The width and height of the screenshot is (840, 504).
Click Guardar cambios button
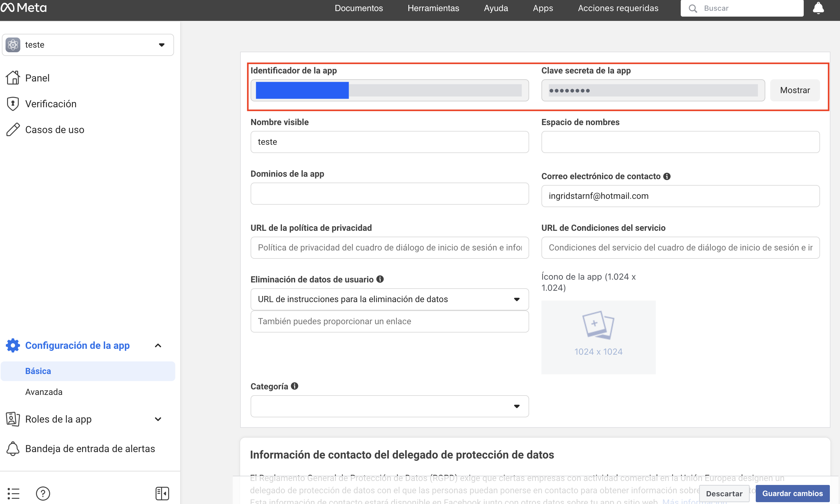792,493
